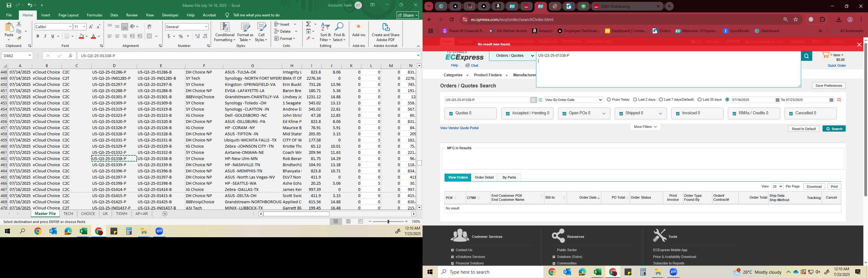Click the Save Preferences button

pos(829,86)
